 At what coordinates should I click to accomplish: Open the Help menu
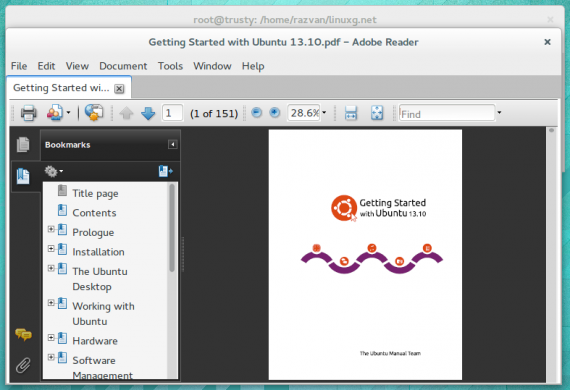253,66
